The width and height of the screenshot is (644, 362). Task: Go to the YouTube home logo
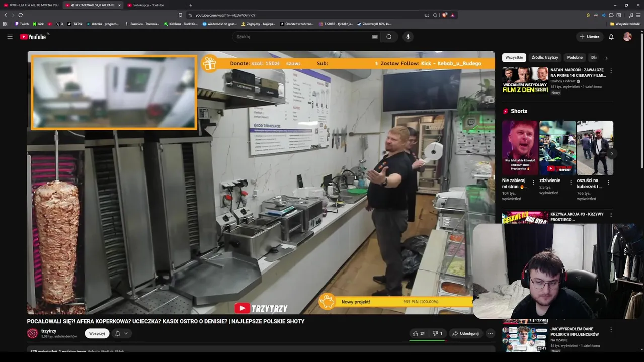33,37
